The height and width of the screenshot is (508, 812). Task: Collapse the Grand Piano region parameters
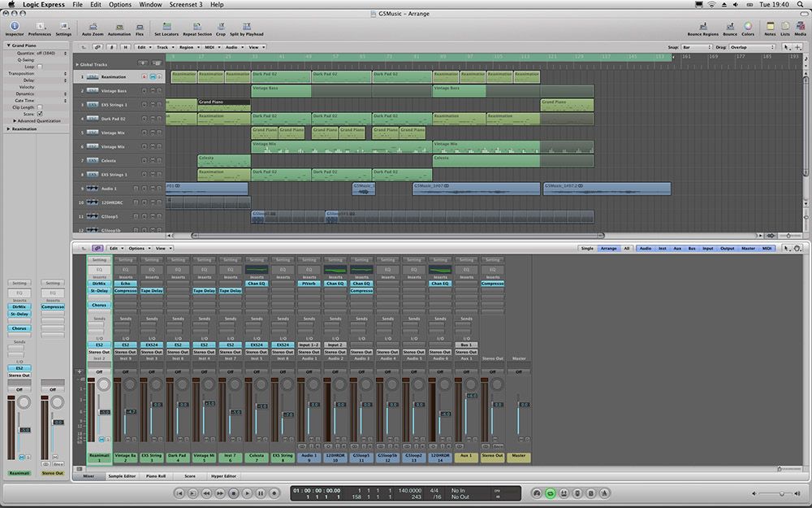coord(8,46)
